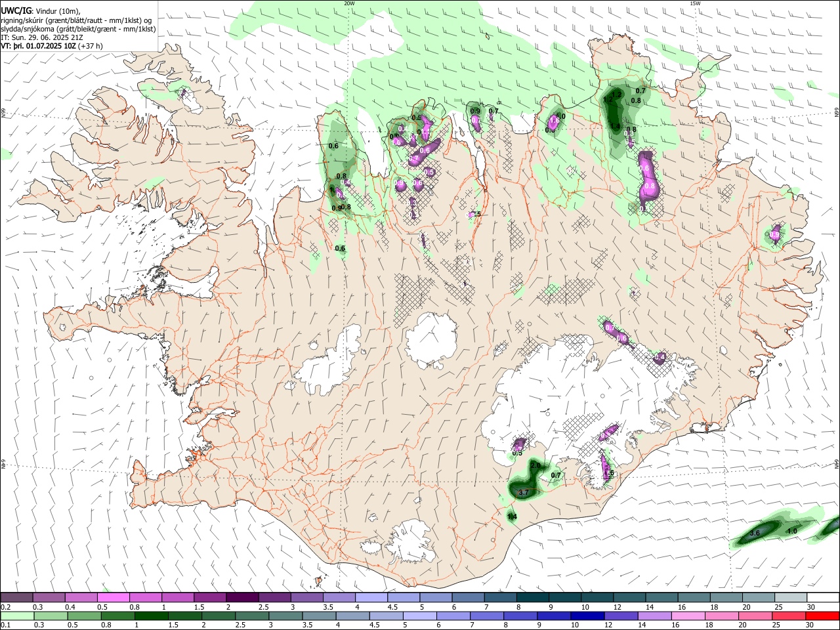Click the offshore 1.0 value beside 3.6
Image resolution: width=840 pixels, height=630 pixels.
[792, 531]
